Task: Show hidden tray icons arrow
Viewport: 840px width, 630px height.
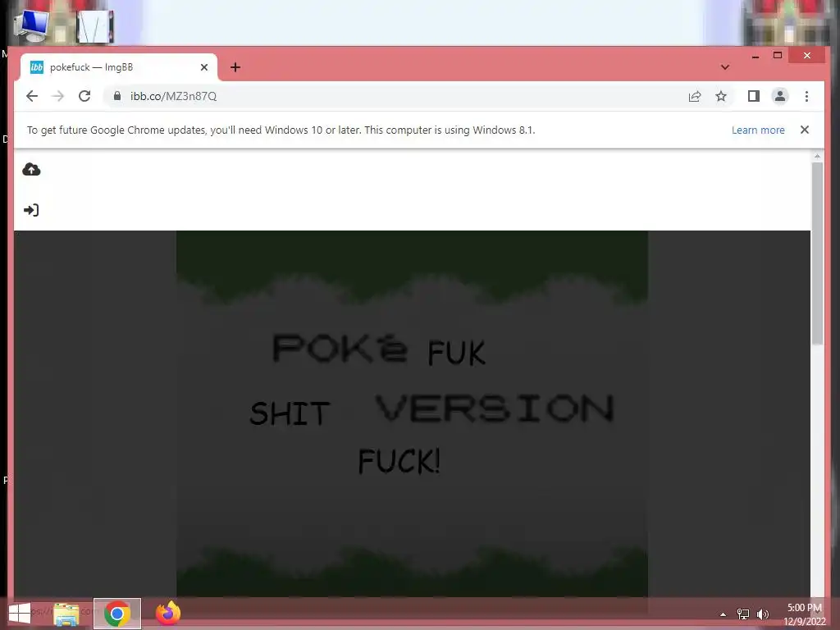Action: [x=723, y=614]
